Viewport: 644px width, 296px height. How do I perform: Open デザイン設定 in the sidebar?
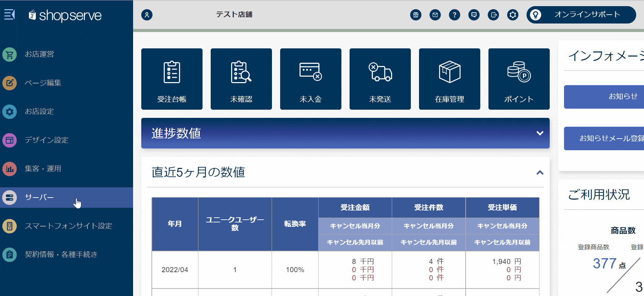point(46,140)
